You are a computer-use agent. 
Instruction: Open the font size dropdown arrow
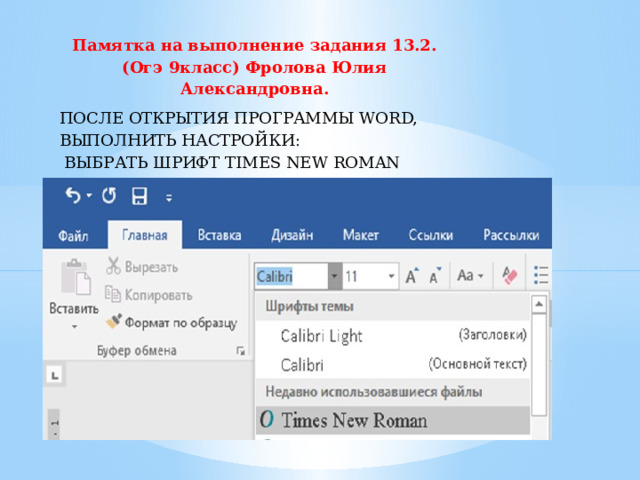[391, 276]
